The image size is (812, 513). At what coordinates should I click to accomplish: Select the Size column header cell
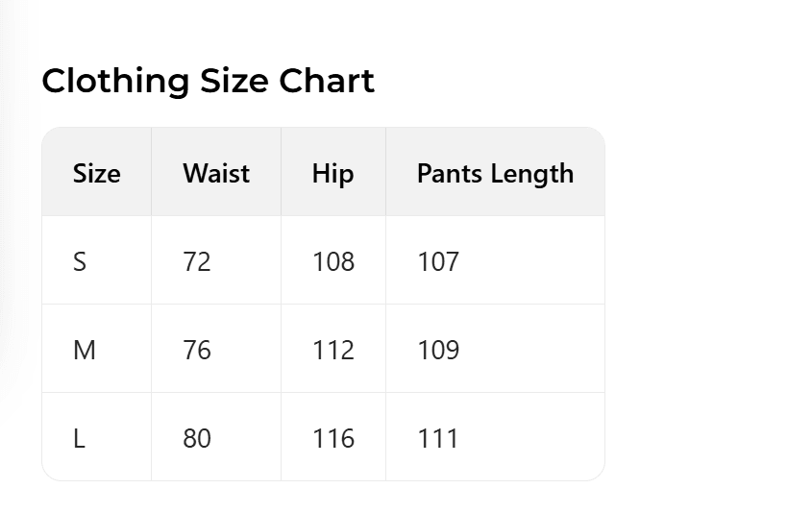click(x=97, y=174)
